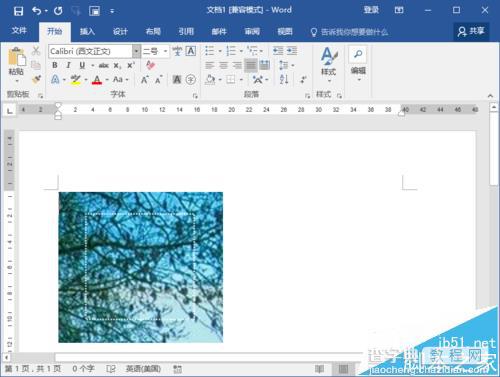Click the Shrink Font icon

(158, 79)
